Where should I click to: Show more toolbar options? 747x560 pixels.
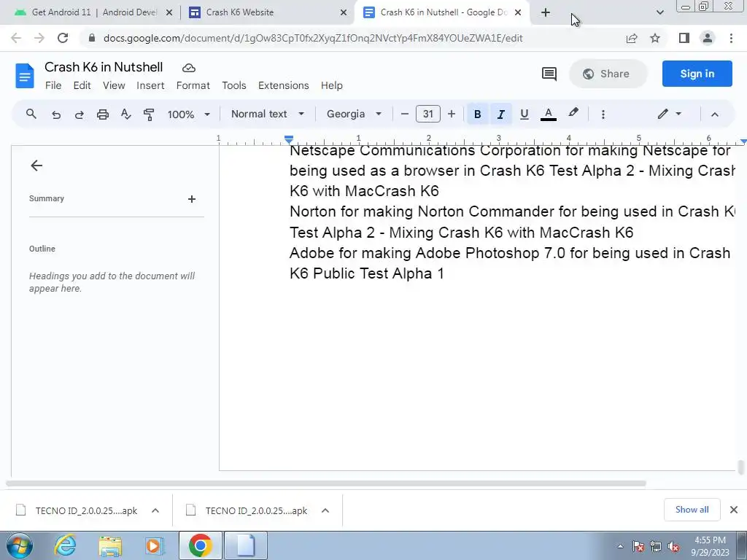point(603,114)
